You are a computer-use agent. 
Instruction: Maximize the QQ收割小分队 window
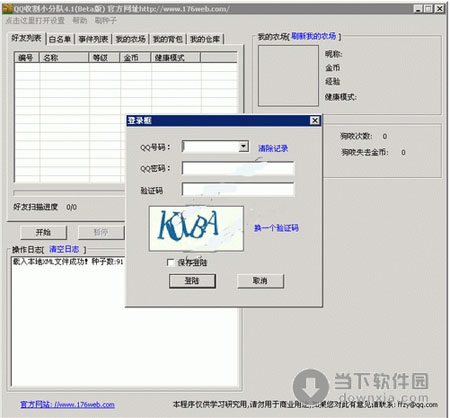[x=428, y=9]
